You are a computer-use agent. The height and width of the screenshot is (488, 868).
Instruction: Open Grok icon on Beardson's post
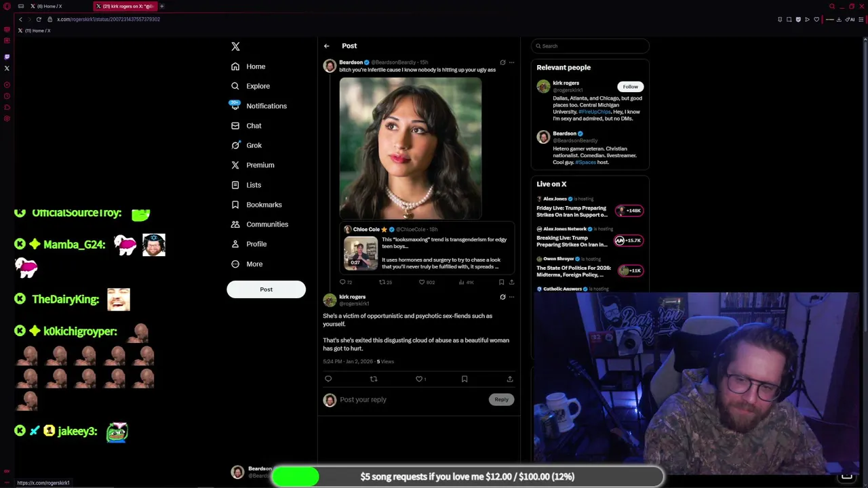click(x=502, y=62)
